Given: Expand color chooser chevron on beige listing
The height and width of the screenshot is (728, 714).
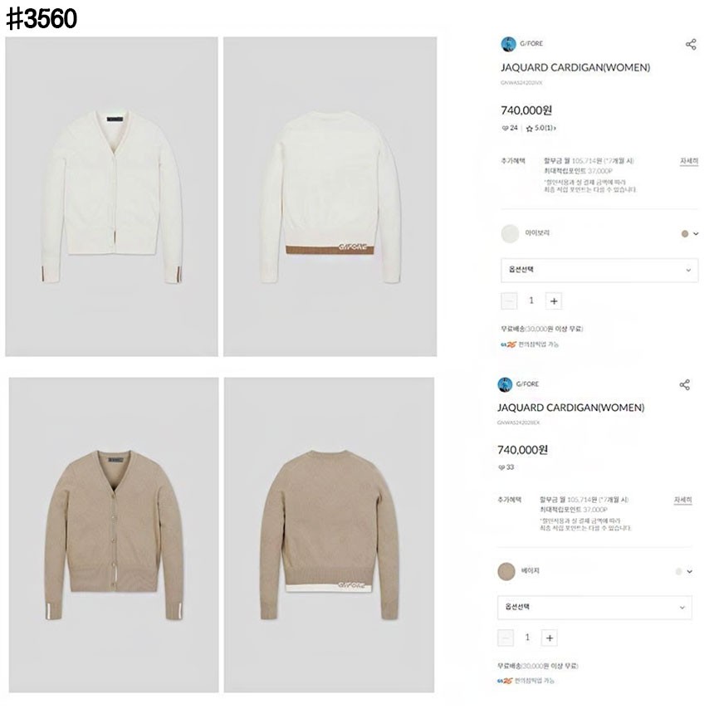Looking at the screenshot, I should (689, 572).
